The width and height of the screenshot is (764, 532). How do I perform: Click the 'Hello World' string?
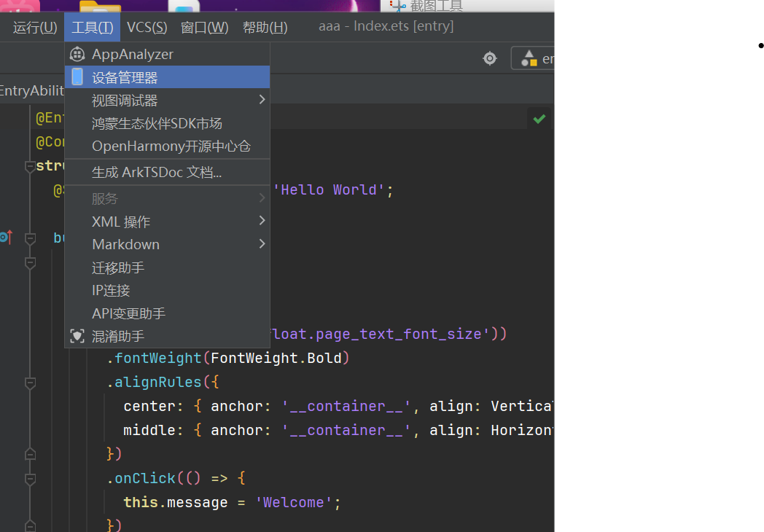point(329,189)
